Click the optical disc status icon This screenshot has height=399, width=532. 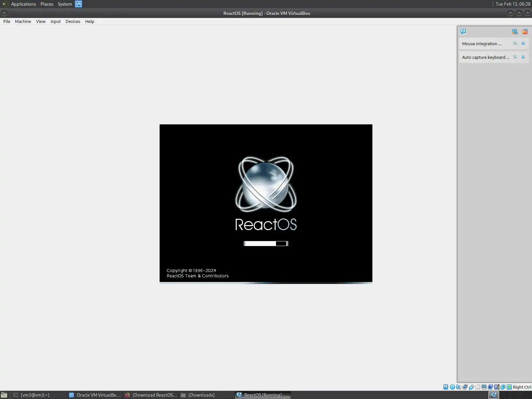pyautogui.click(x=452, y=387)
